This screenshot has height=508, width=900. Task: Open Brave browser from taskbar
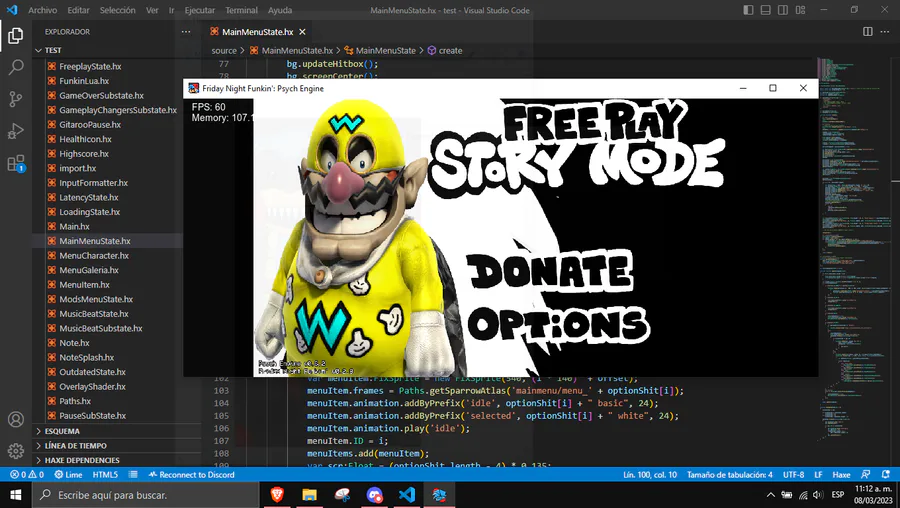(x=277, y=495)
